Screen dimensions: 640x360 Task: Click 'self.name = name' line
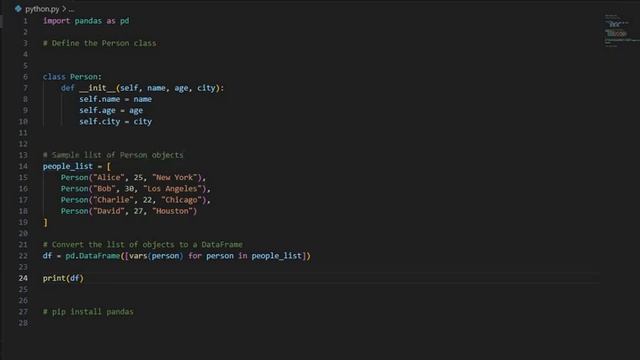[116, 99]
